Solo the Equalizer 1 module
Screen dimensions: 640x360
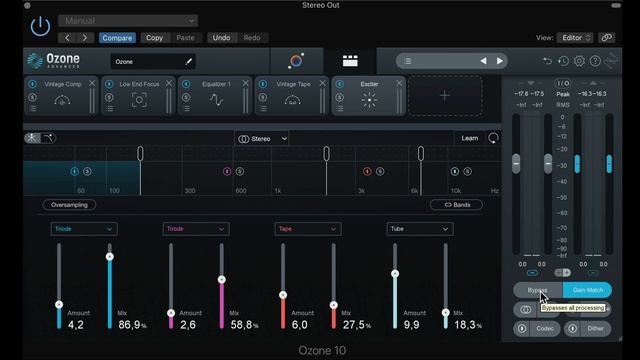186,98
